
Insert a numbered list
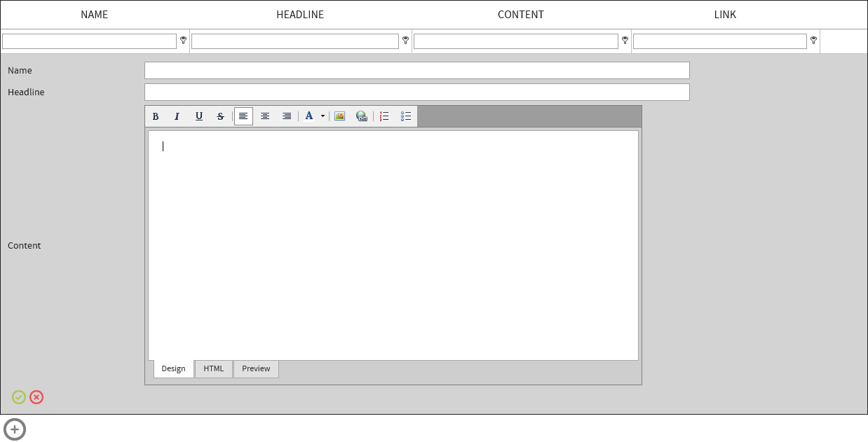tap(384, 116)
